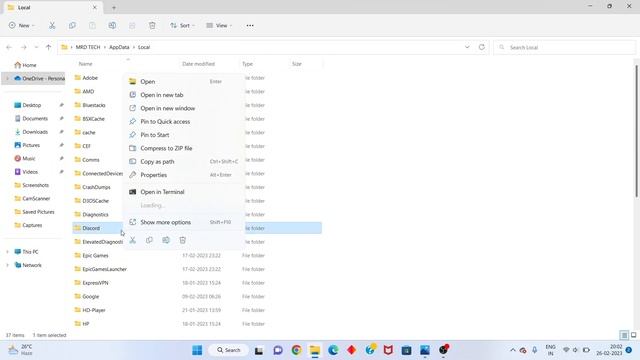640x360 pixels.
Task: Select Open in Terminal
Action: pos(184,192)
